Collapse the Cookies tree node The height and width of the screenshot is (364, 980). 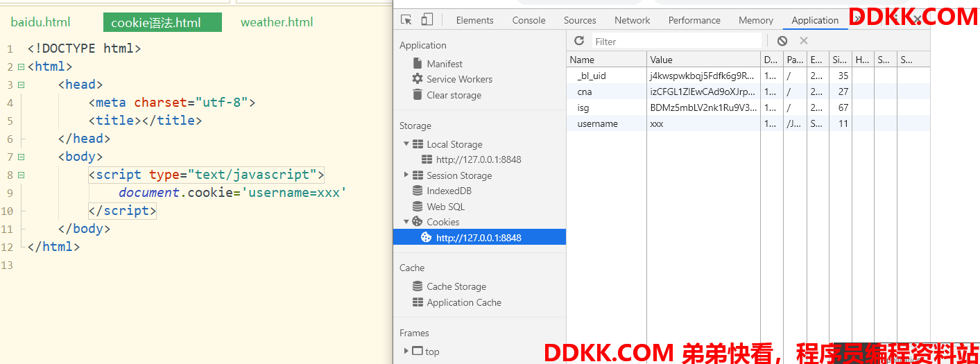(406, 222)
